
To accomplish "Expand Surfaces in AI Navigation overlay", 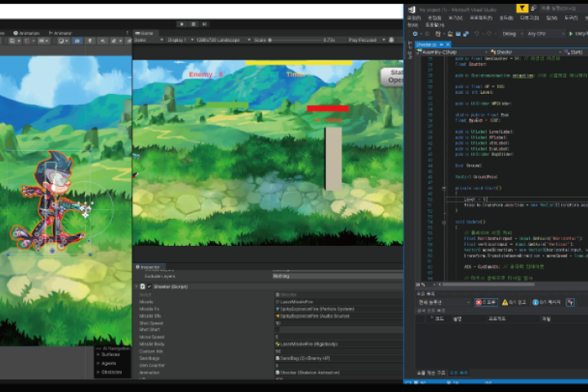I will (x=98, y=354).
